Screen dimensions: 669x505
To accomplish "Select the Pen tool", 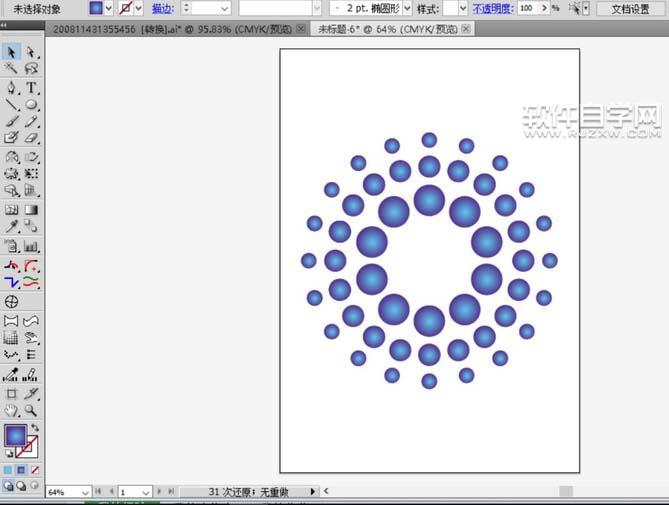I will click(11, 87).
